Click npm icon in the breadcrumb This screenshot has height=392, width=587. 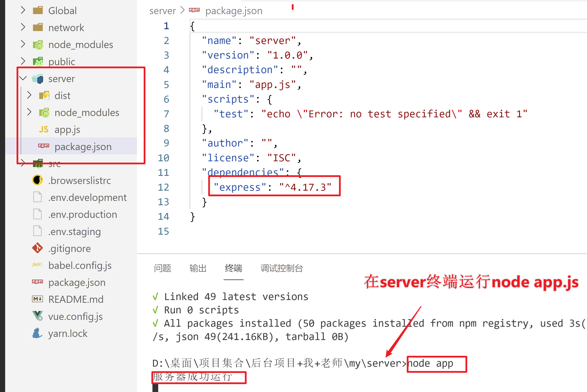click(194, 10)
